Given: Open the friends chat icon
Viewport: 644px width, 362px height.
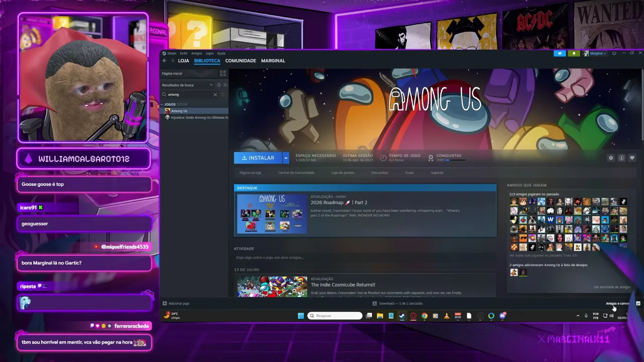Looking at the screenshot, I should [638, 304].
